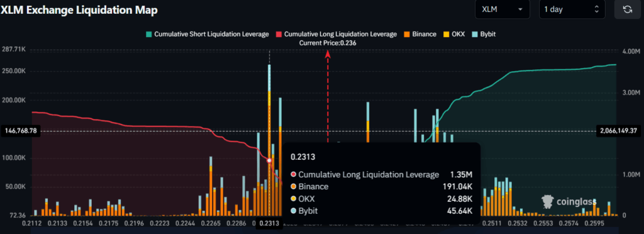Image resolution: width=644 pixels, height=234 pixels.
Task: Click the 250.00K left axis value
Action: (14, 71)
